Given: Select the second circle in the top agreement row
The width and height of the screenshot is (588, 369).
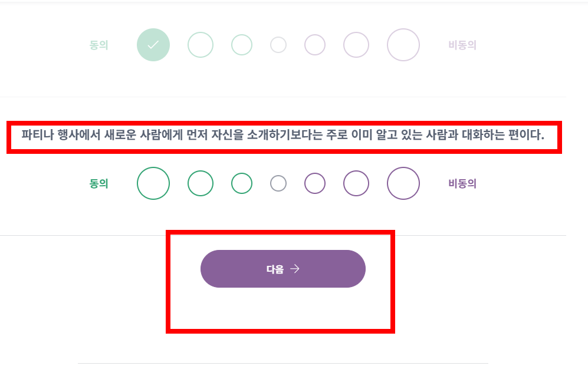Looking at the screenshot, I should click(200, 44).
